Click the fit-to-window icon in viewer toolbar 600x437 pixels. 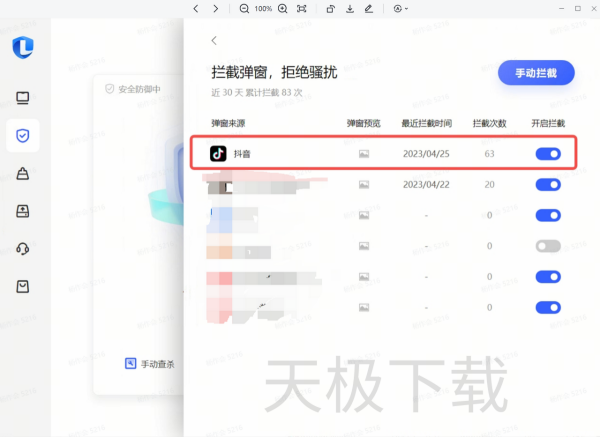pyautogui.click(x=302, y=8)
